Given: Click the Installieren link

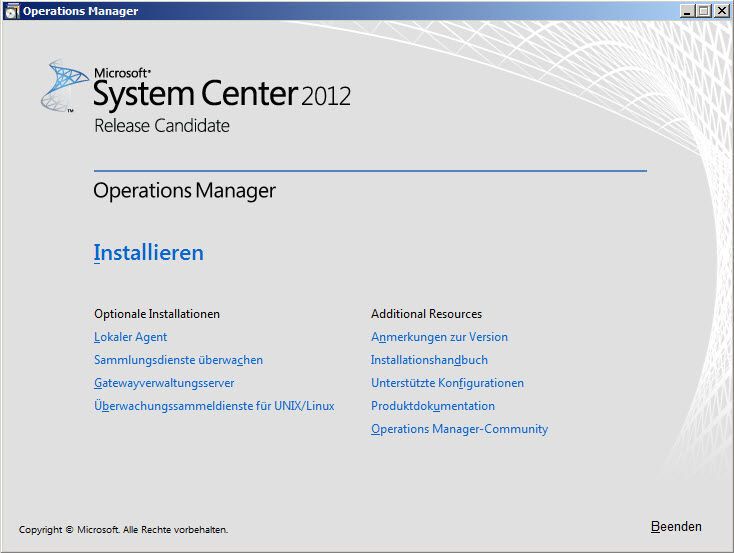Looking at the screenshot, I should [148, 253].
